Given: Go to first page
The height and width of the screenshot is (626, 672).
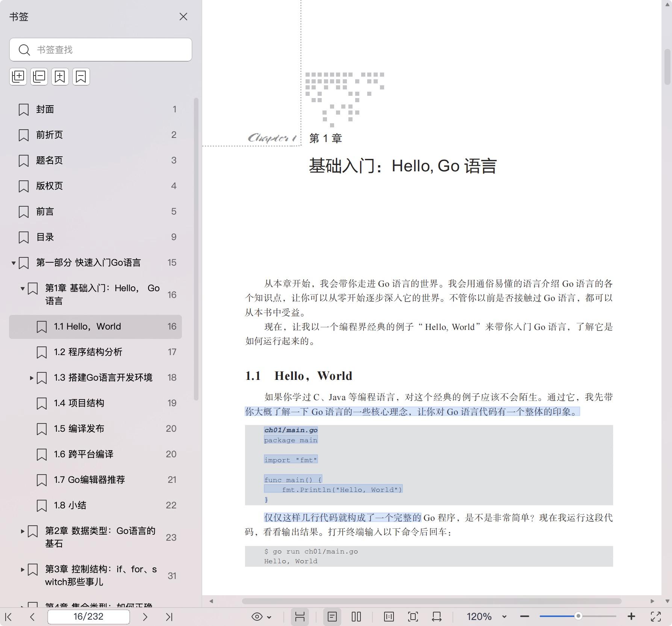Looking at the screenshot, I should (x=9, y=617).
